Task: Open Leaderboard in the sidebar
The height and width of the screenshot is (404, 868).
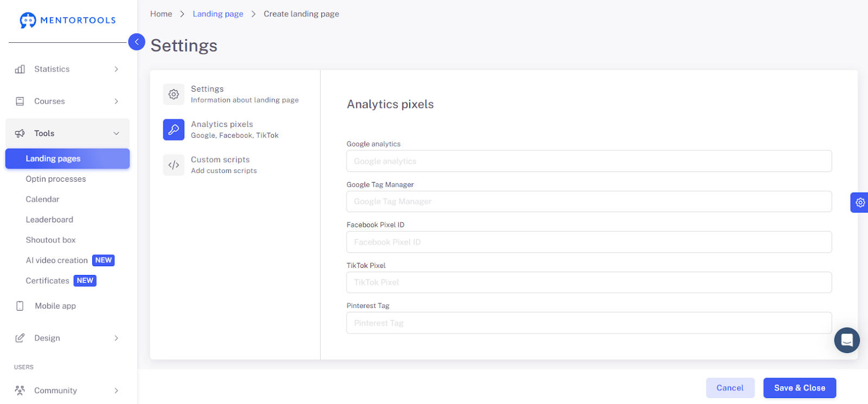Action: tap(49, 220)
